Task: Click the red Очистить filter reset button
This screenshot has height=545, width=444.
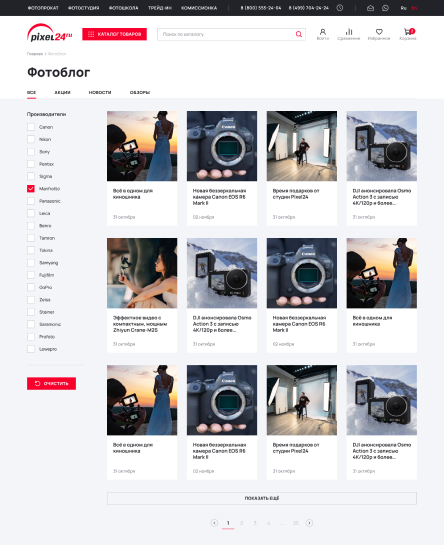Action: click(x=51, y=383)
